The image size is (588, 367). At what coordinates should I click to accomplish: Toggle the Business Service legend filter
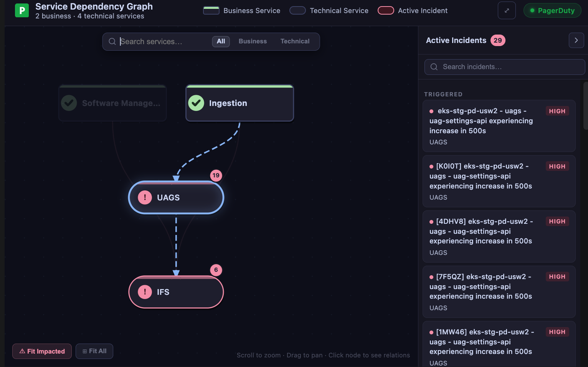click(x=211, y=10)
